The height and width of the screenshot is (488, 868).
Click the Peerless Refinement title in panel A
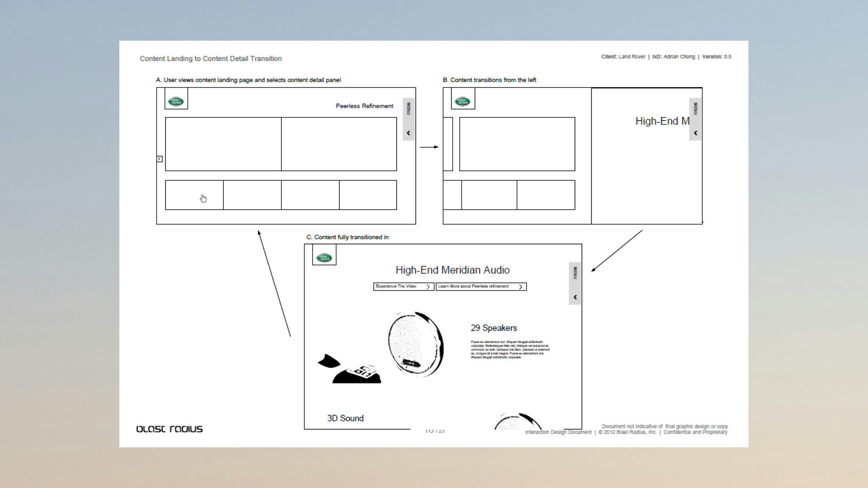(x=364, y=106)
